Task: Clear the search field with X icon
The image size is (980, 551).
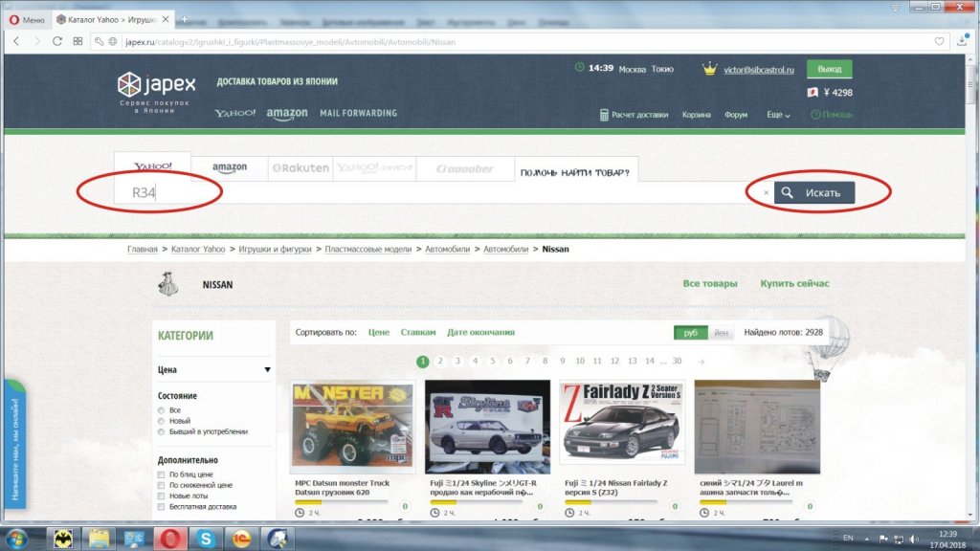Action: coord(766,193)
